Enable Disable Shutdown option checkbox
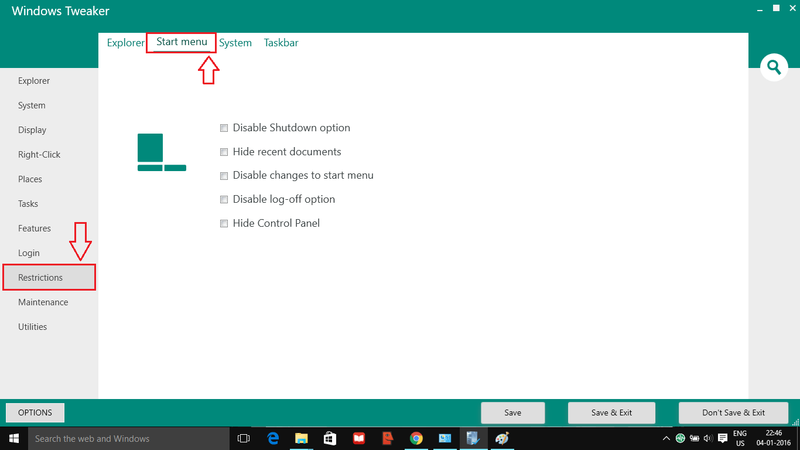Viewport: 800px width, 450px height. click(x=224, y=128)
